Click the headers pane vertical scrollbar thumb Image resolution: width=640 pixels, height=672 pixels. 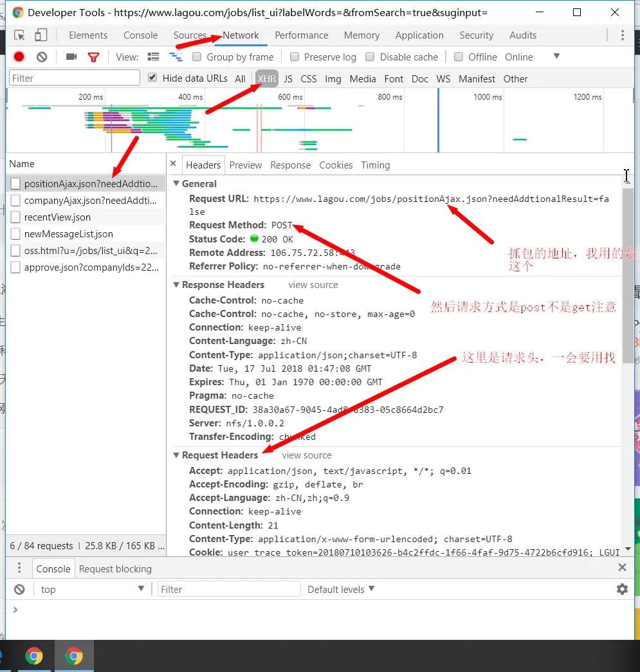pos(628,275)
